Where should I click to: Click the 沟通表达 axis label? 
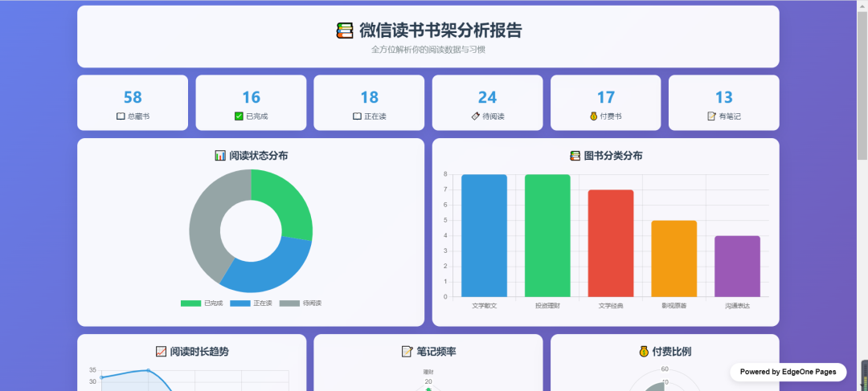point(737,306)
